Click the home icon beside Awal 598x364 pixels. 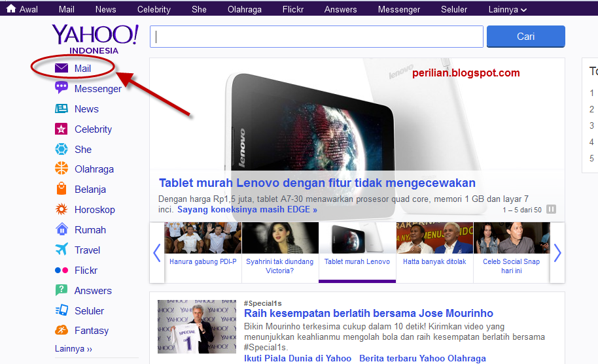tap(11, 8)
